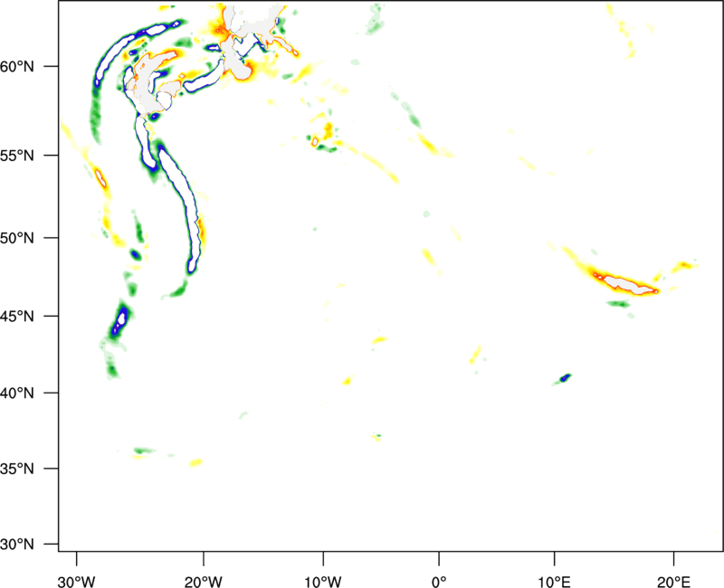Viewport: 724px width, 588px height.
Task: Click the 45°N latitude axis label
Action: click(x=30, y=317)
